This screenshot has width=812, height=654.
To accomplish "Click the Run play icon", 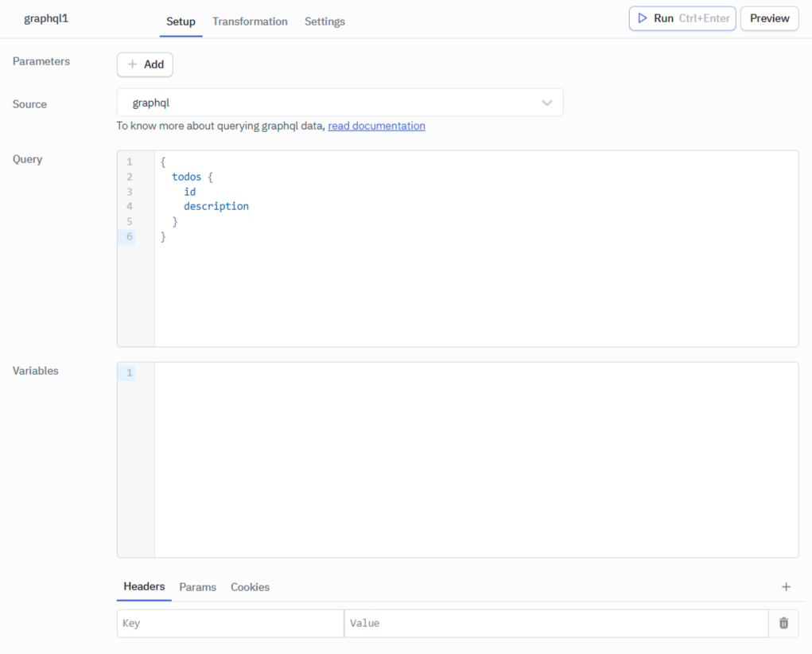I will (x=644, y=18).
